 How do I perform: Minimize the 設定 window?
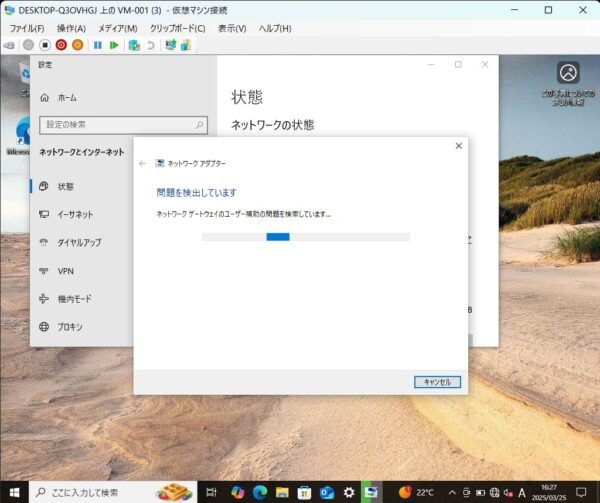point(431,65)
